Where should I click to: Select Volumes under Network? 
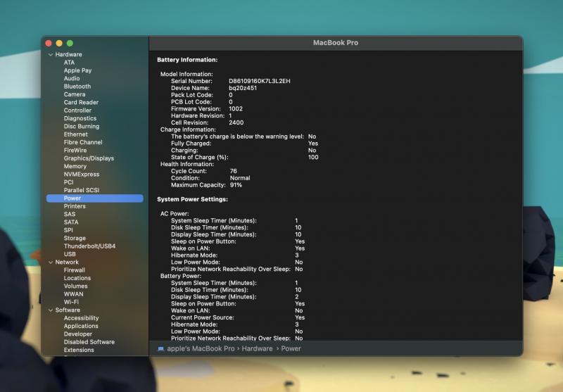click(x=76, y=286)
